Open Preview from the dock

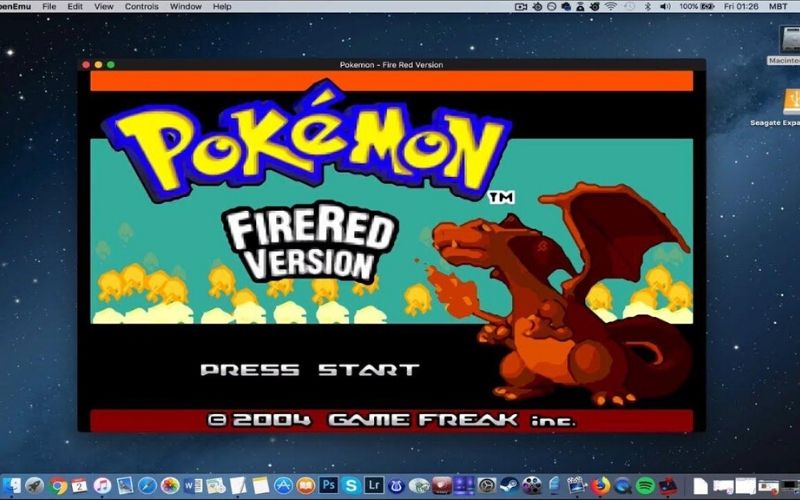[124, 485]
